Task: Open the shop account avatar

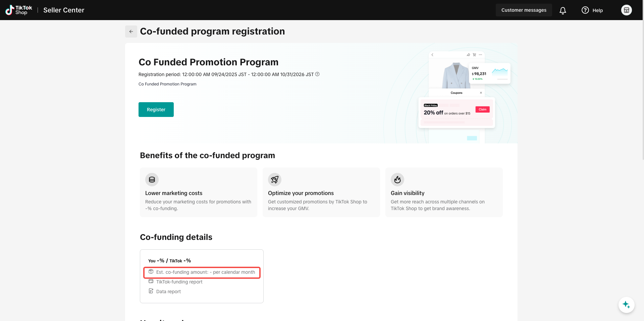Action: 626,10
